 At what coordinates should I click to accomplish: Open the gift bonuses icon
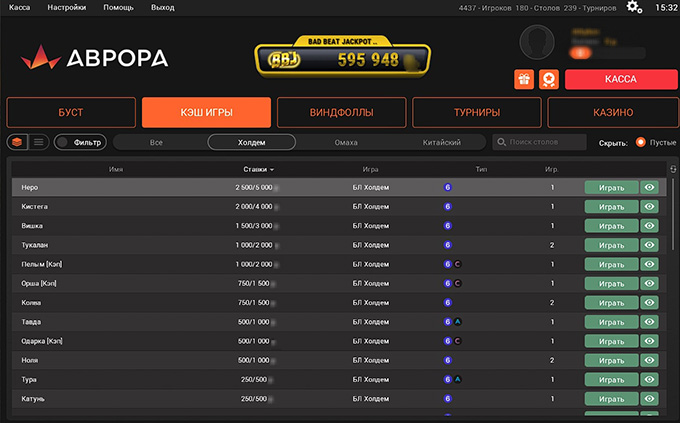coord(523,79)
